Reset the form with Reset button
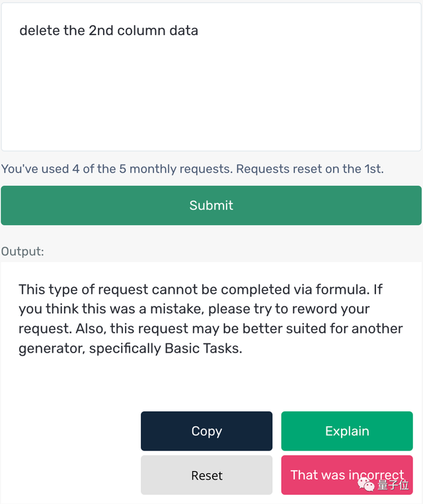Screen dimensions: 423x504 pyautogui.click(x=206, y=475)
